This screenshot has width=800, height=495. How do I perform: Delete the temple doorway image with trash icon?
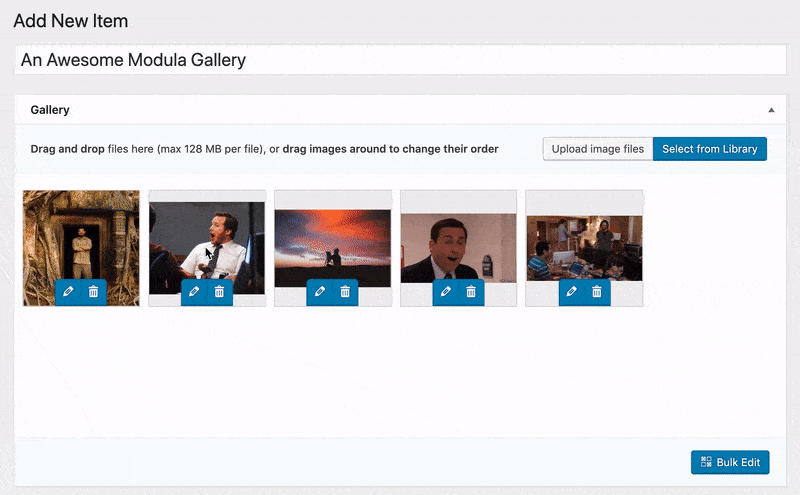(x=93, y=292)
